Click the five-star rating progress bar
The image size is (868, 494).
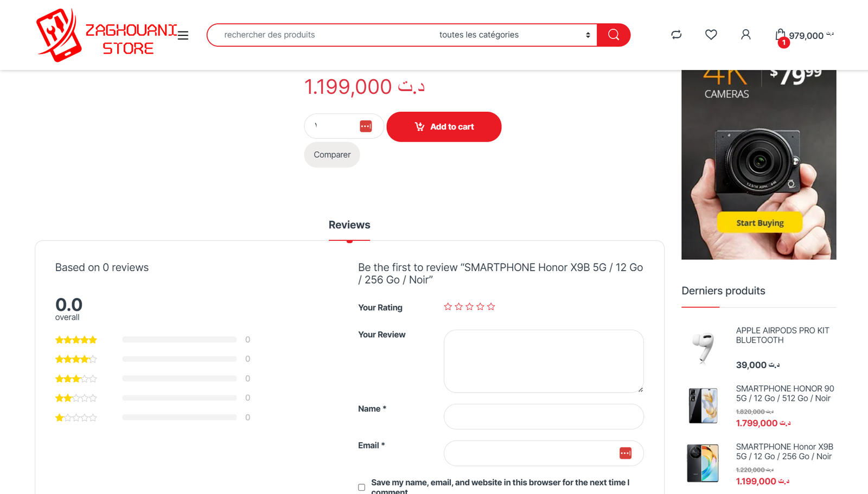click(180, 339)
